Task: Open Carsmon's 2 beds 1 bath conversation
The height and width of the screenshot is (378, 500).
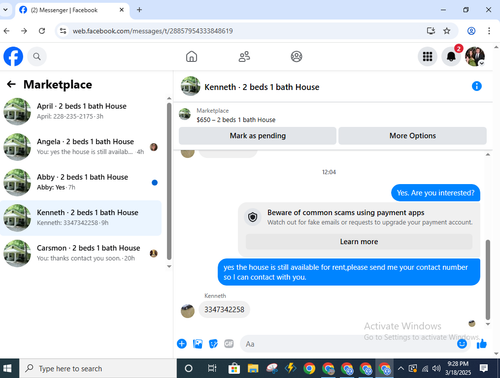Action: pyautogui.click(x=81, y=253)
